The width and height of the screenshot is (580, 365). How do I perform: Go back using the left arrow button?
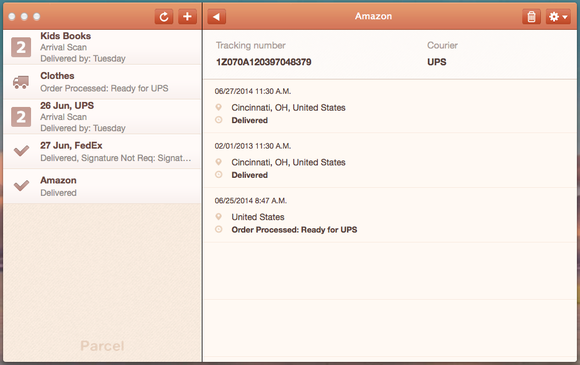216,17
